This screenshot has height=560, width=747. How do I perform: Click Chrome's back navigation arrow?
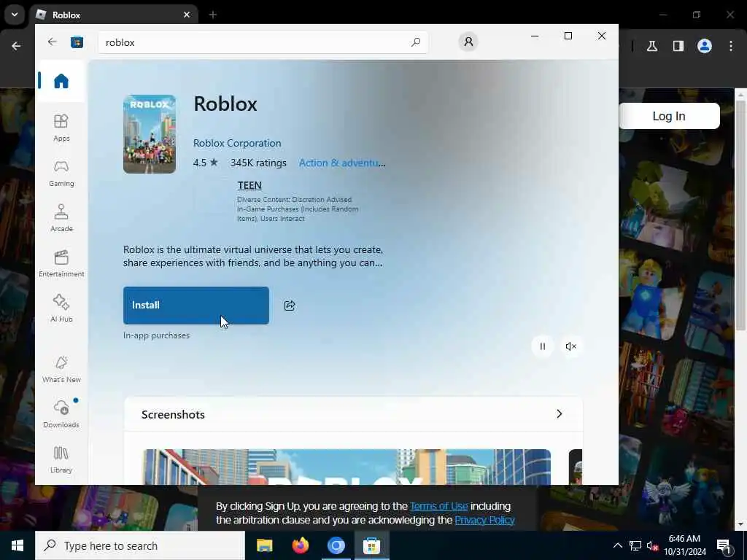coord(16,46)
